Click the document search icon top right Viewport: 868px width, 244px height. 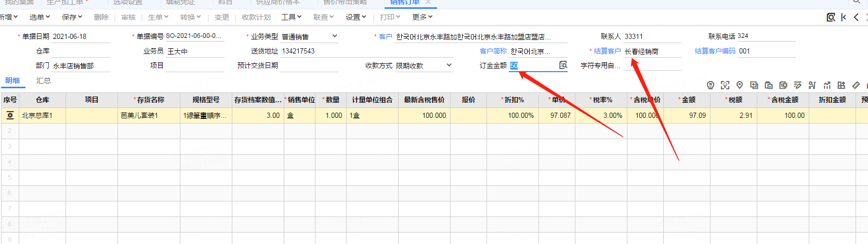(831, 17)
